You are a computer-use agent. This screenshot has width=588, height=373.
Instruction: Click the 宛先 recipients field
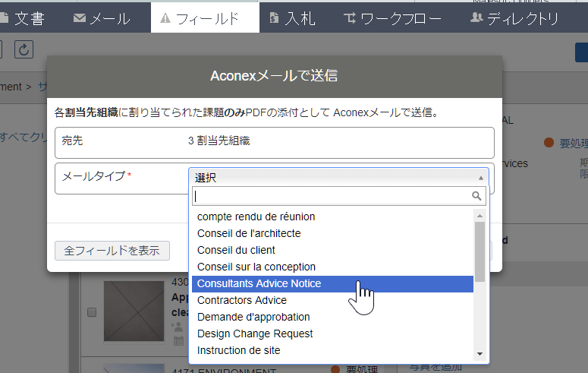275,142
